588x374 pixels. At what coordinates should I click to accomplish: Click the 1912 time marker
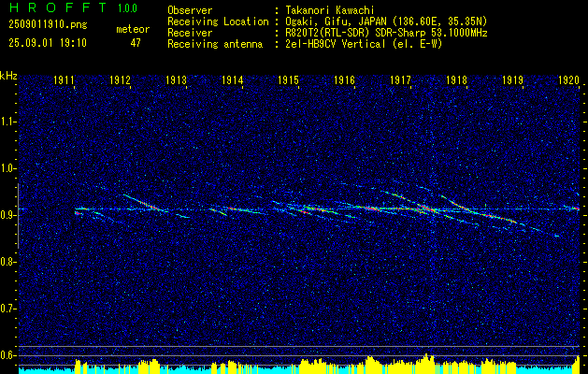click(120, 79)
